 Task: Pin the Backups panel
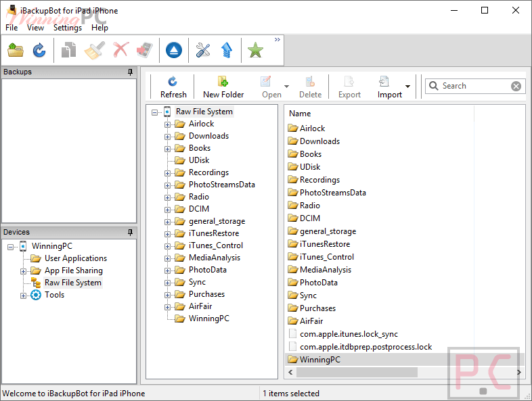tap(130, 72)
